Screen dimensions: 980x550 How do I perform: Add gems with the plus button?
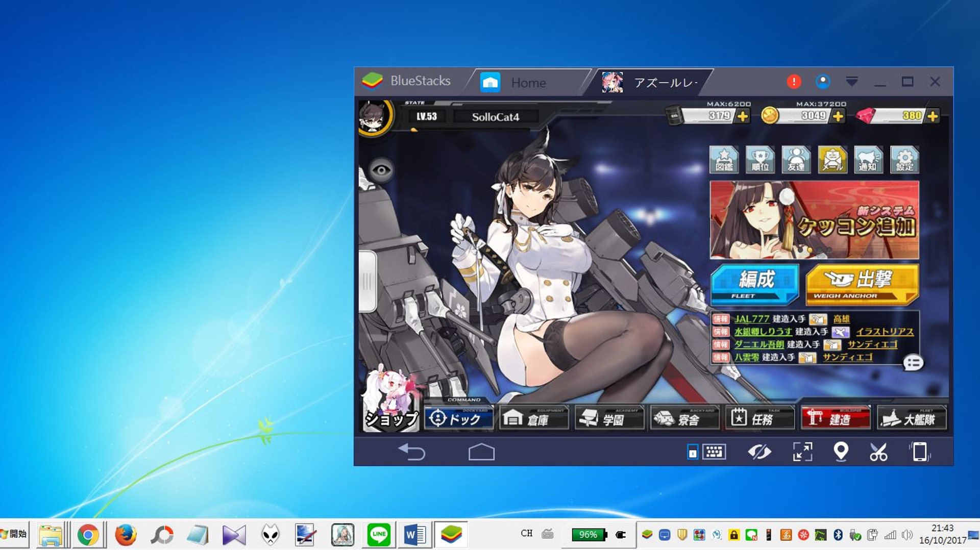[933, 116]
